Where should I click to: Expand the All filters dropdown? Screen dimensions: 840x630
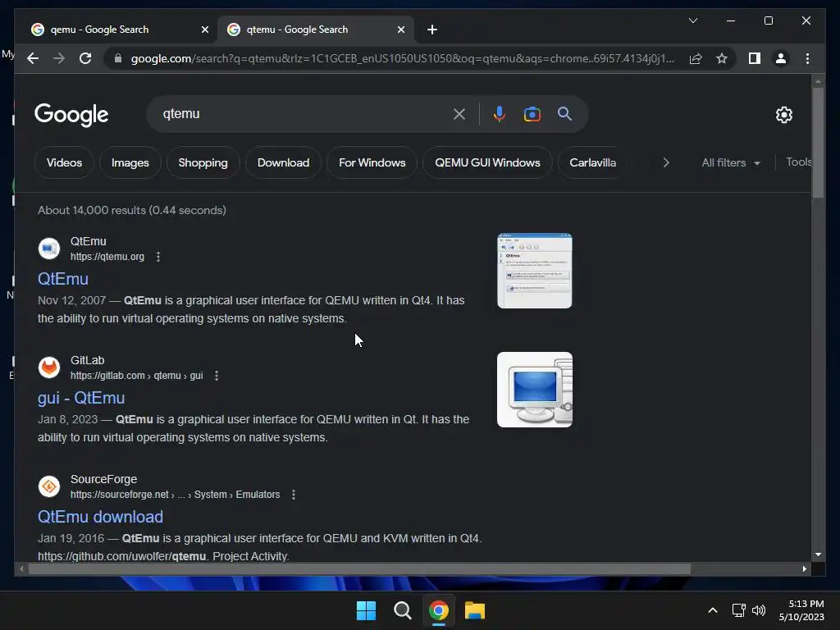click(x=731, y=162)
